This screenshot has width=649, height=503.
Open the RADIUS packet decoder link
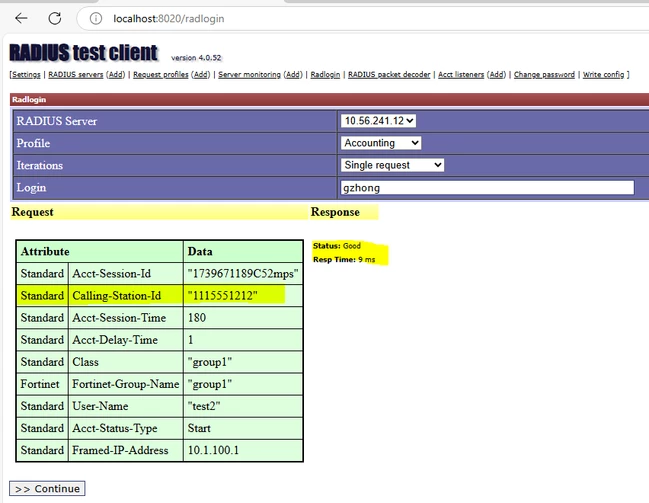(389, 75)
